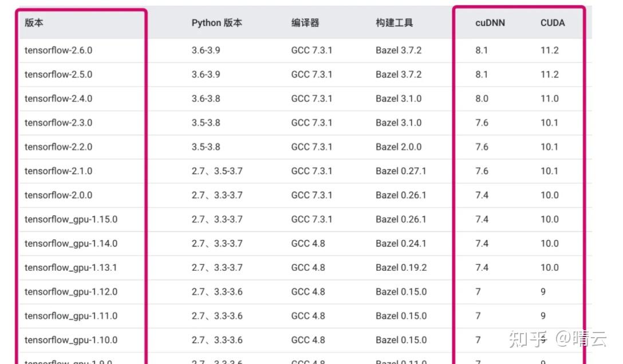Click the Python 版本 column header
The image size is (623, 364).
(x=216, y=23)
